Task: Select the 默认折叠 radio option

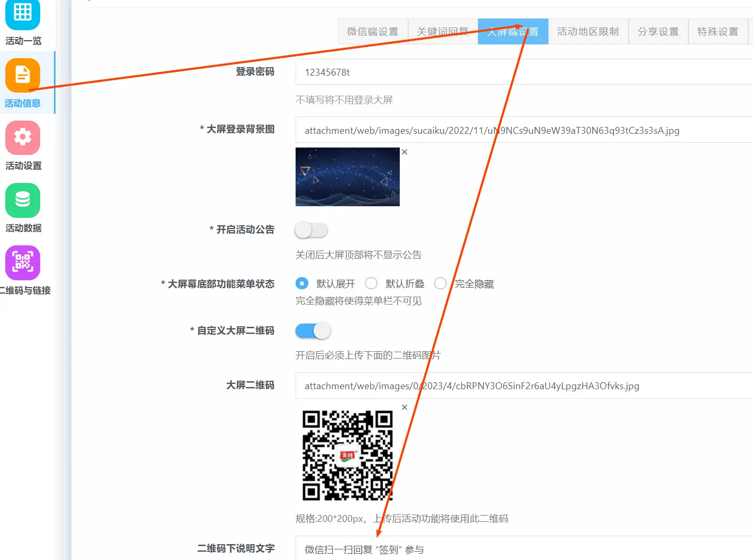Action: coord(371,283)
